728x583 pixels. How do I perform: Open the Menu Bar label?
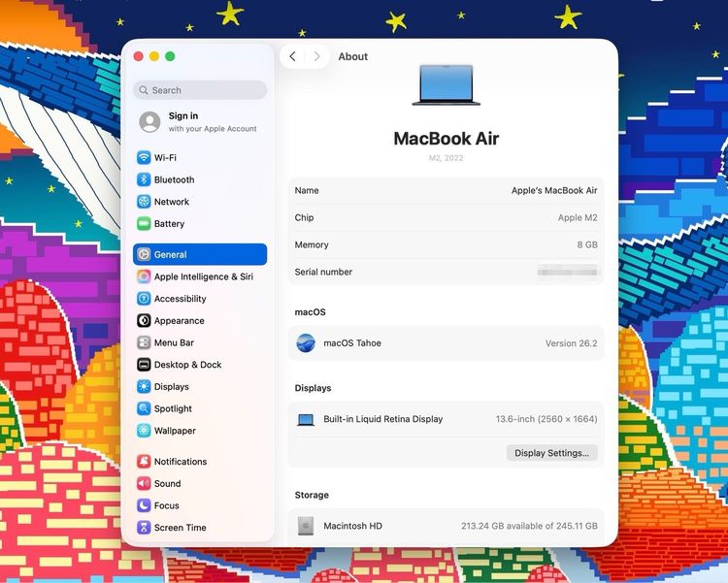pyautogui.click(x=174, y=342)
